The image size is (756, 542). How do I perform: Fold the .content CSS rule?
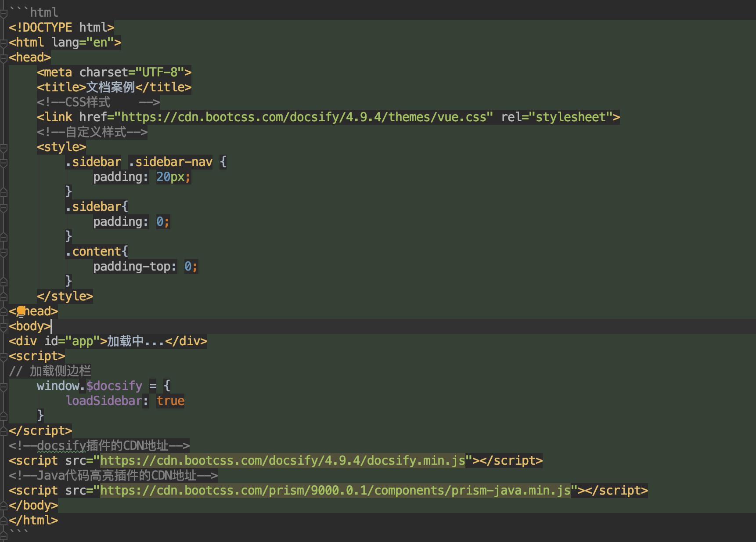coord(4,252)
